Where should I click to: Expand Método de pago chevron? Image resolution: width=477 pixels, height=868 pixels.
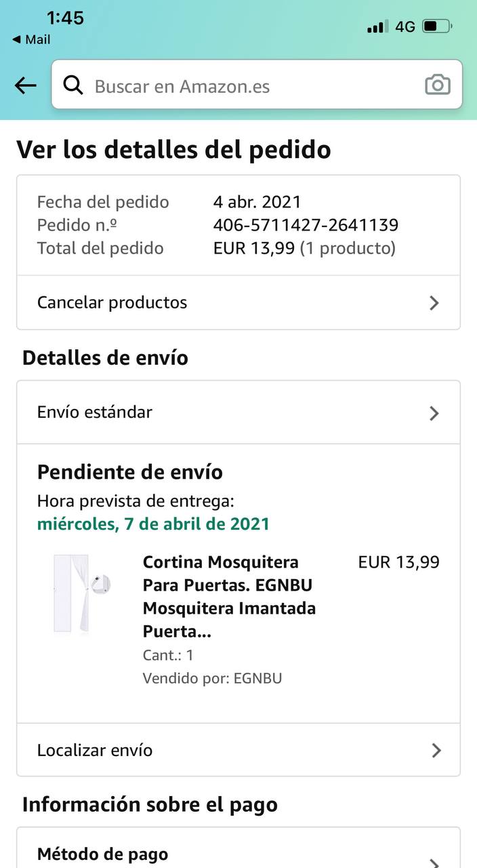[434, 861]
